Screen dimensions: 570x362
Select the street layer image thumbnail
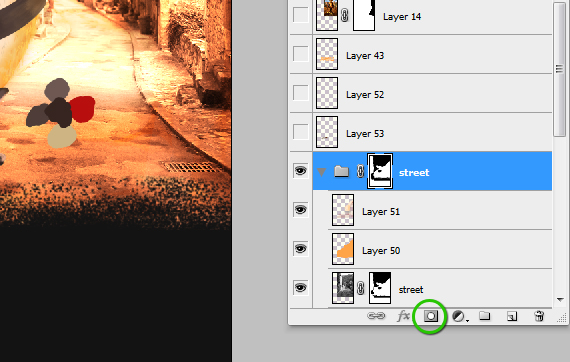(x=343, y=288)
